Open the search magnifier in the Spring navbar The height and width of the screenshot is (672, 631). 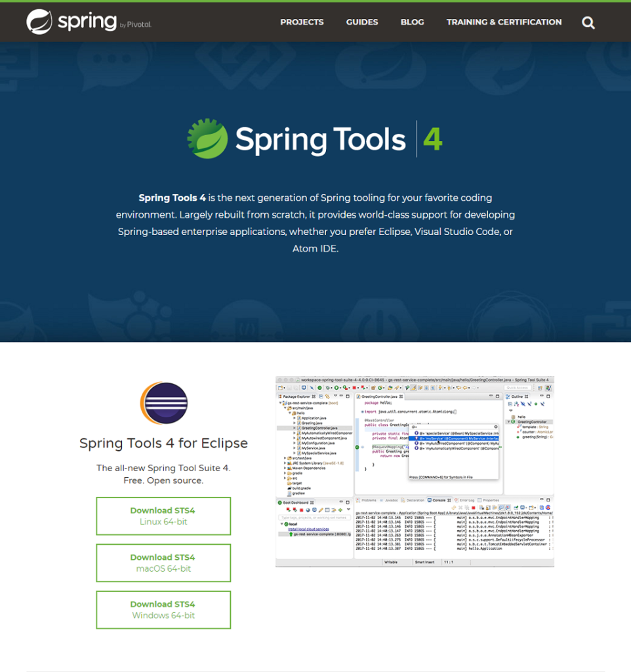588,22
